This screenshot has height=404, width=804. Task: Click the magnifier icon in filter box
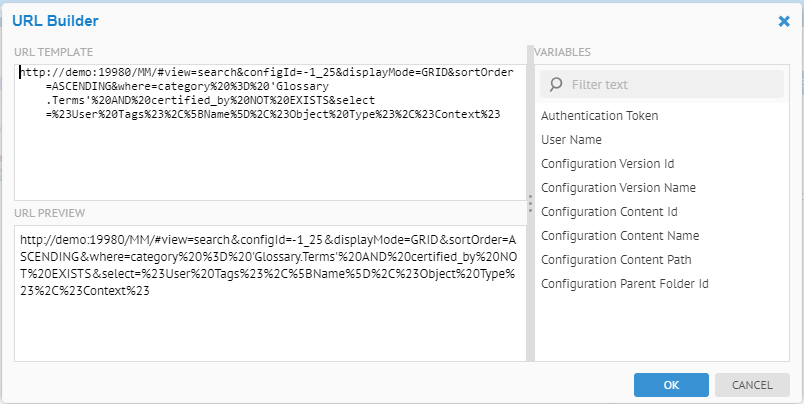(x=555, y=85)
